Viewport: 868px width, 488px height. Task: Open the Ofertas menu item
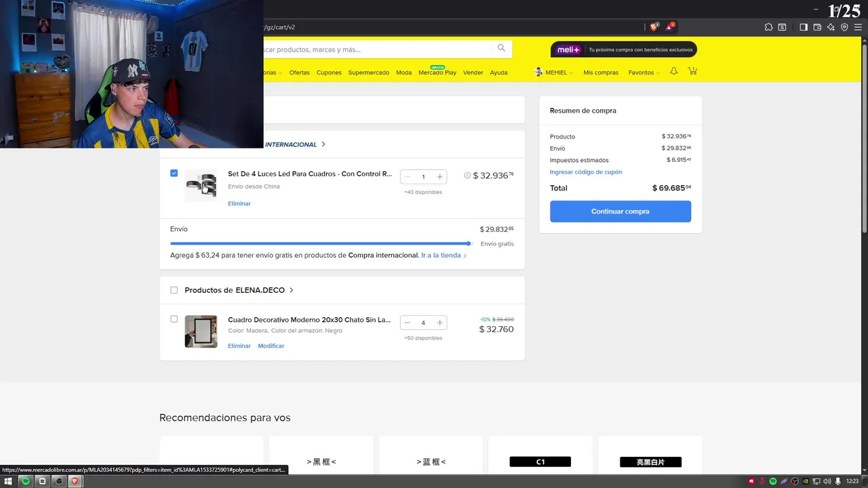[x=299, y=73]
